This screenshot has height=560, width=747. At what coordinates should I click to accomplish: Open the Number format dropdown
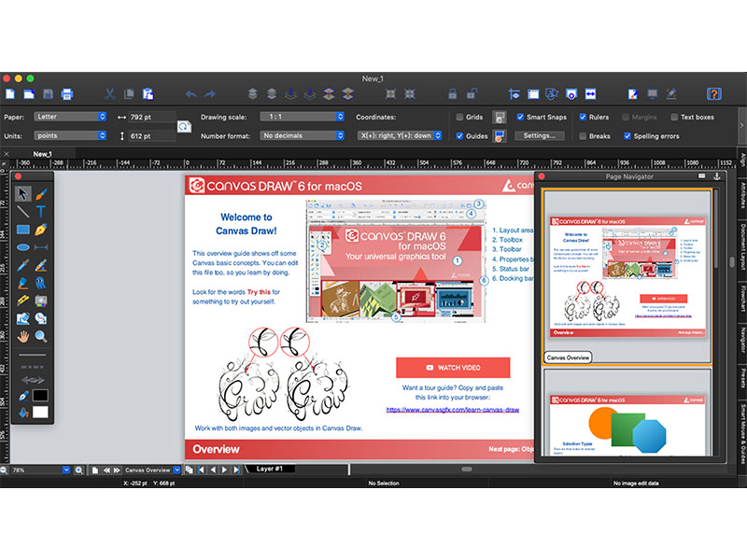tap(302, 135)
